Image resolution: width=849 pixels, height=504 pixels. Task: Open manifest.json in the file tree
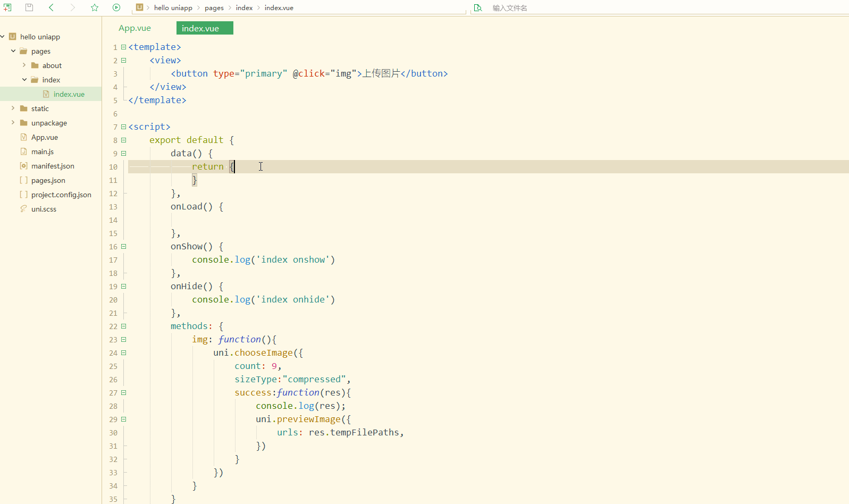tap(53, 166)
